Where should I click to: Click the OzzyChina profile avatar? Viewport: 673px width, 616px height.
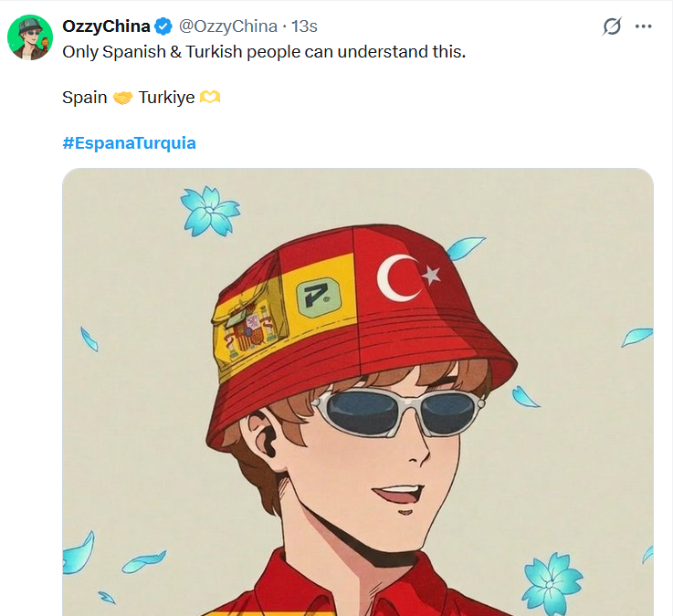29,37
